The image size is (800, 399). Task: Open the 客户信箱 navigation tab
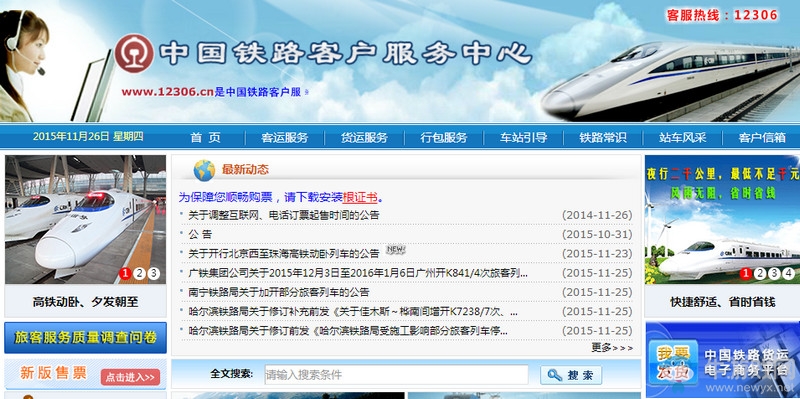click(x=762, y=137)
